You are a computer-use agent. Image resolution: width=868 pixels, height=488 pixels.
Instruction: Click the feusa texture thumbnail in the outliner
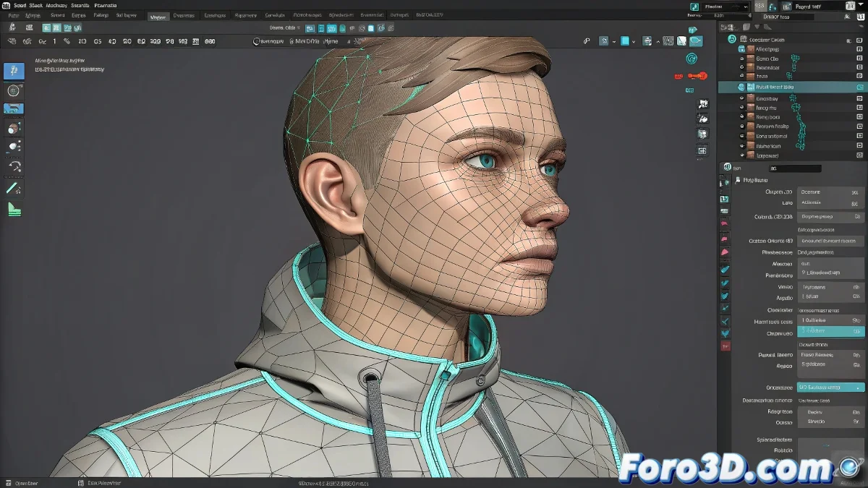pos(751,76)
